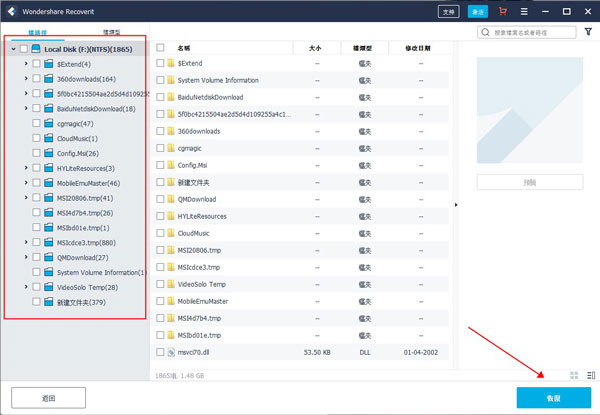600x415 pixels.
Task: Tick the $Extend checkbox in file list
Action: pos(160,63)
